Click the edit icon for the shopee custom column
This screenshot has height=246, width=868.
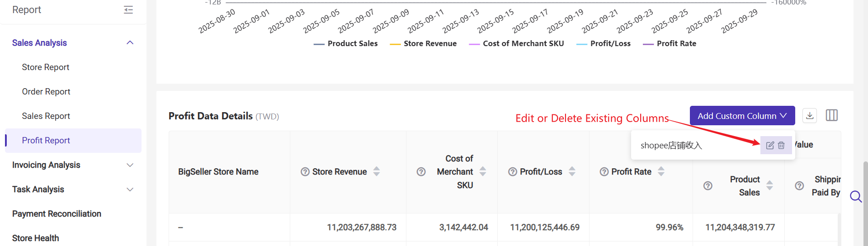[770, 145]
